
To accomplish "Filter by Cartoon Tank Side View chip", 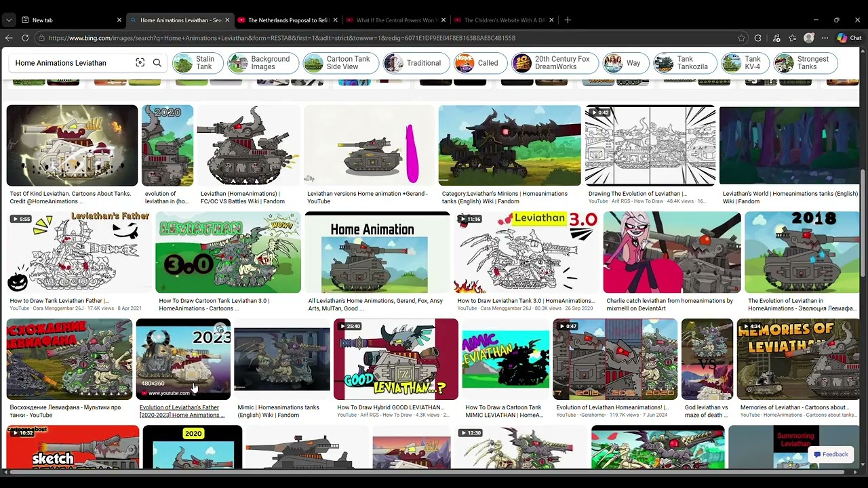I will tap(340, 63).
